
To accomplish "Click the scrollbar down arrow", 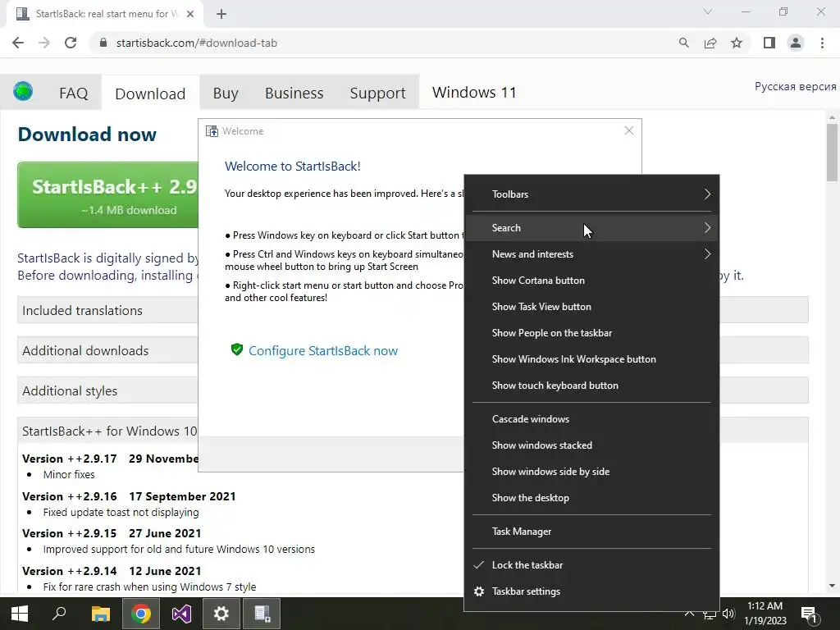I will [832, 586].
